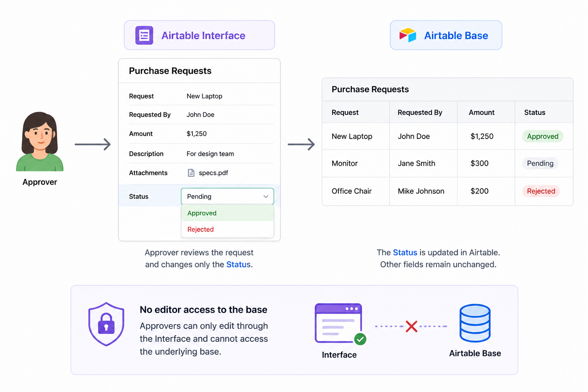Click the No editor access to the base heading
588x392 pixels.
tap(203, 310)
